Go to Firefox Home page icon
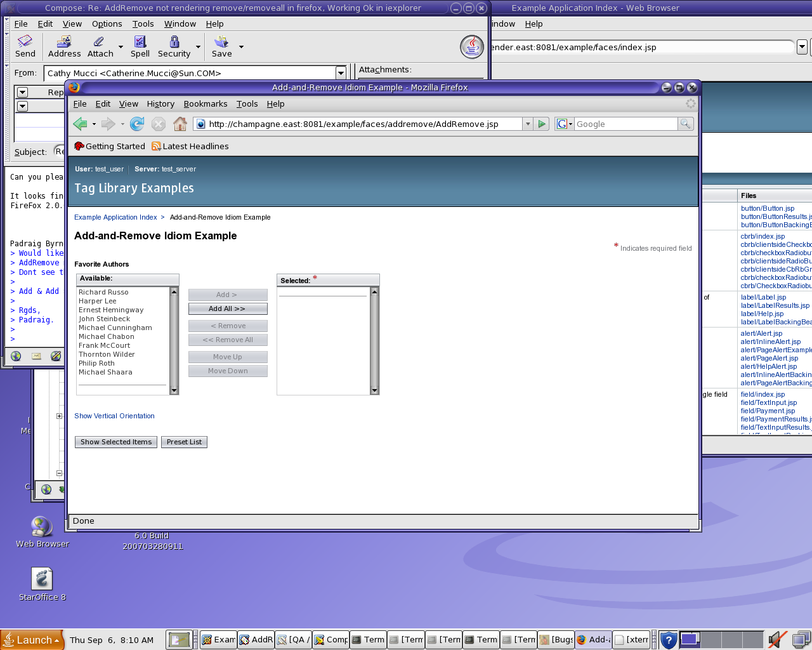Viewport: 812px width, 650px height. (180, 124)
